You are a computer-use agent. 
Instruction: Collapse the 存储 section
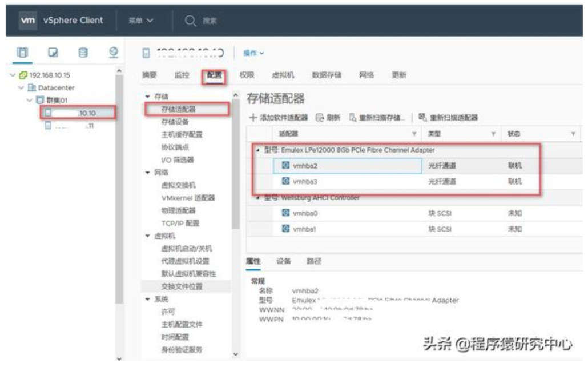click(148, 97)
